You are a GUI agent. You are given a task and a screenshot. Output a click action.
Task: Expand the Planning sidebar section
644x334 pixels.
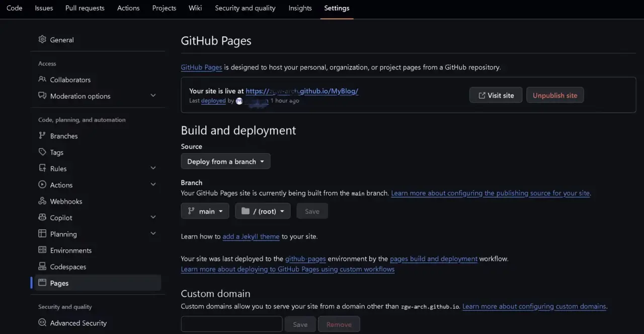[153, 234]
